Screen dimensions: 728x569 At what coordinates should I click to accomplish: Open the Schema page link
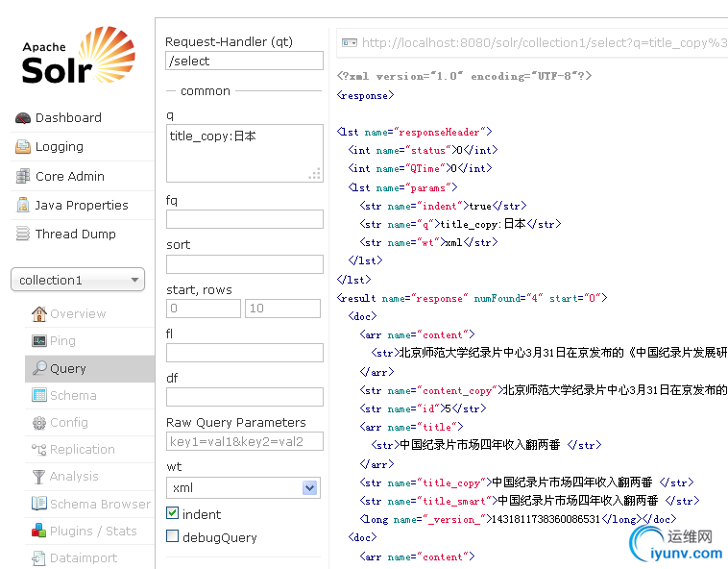point(73,395)
